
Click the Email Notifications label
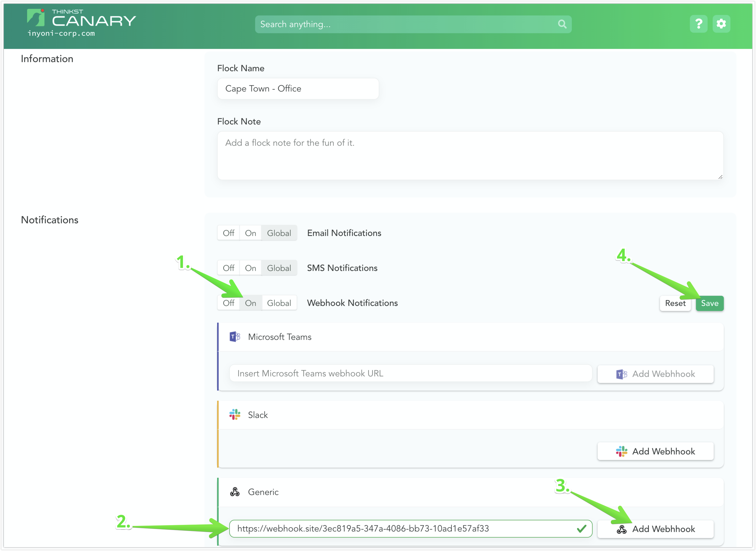point(344,233)
